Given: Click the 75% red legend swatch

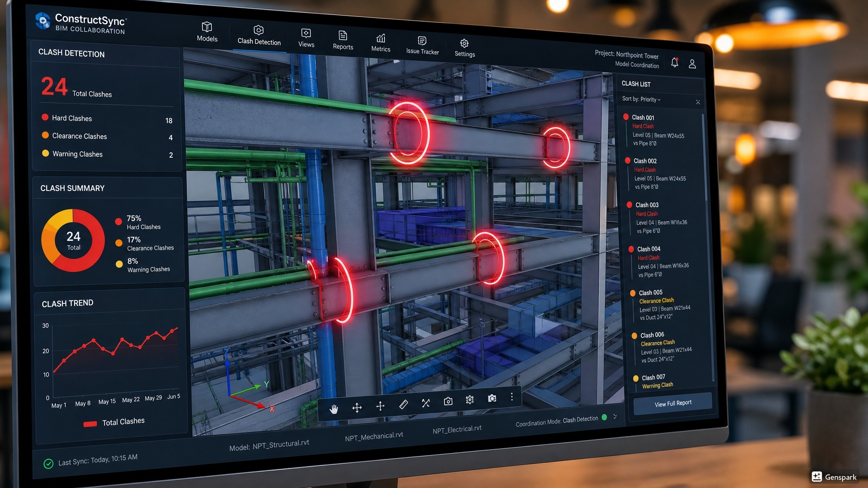Looking at the screenshot, I should [x=119, y=221].
